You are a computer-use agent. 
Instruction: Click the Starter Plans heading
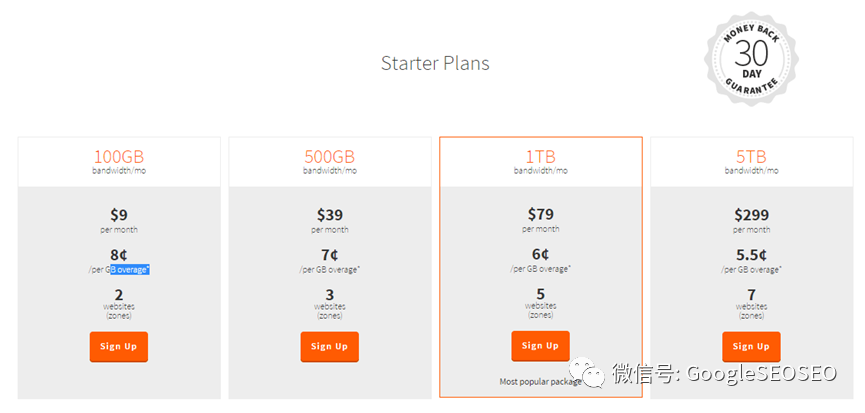[x=435, y=63]
